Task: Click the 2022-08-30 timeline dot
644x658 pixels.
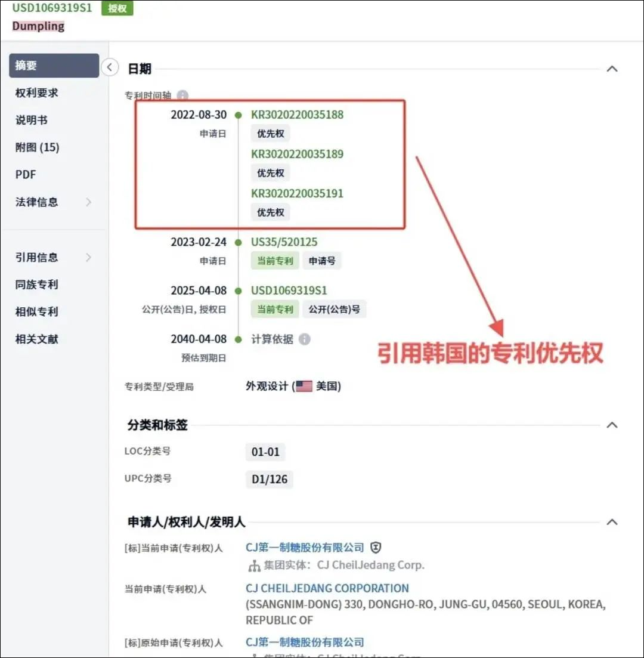Action: [239, 115]
